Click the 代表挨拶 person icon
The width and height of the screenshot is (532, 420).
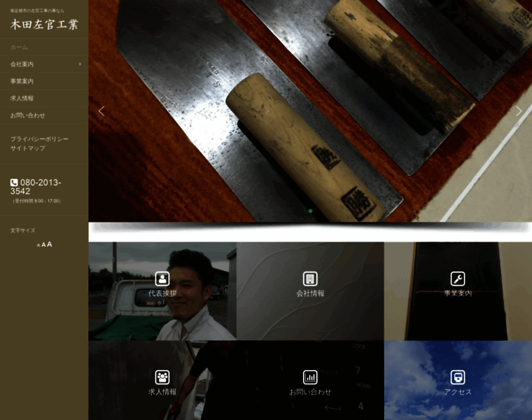(x=162, y=279)
